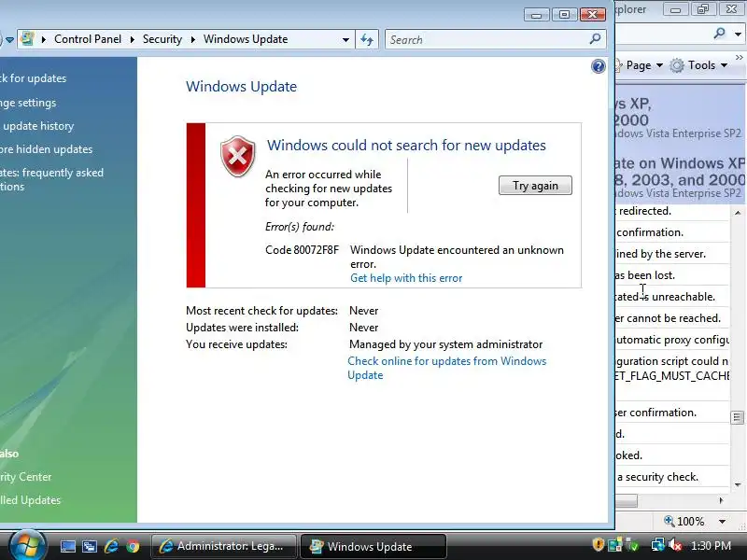The width and height of the screenshot is (747, 560).
Task: Click the refresh arrows button beside address bar
Action: [x=367, y=39]
